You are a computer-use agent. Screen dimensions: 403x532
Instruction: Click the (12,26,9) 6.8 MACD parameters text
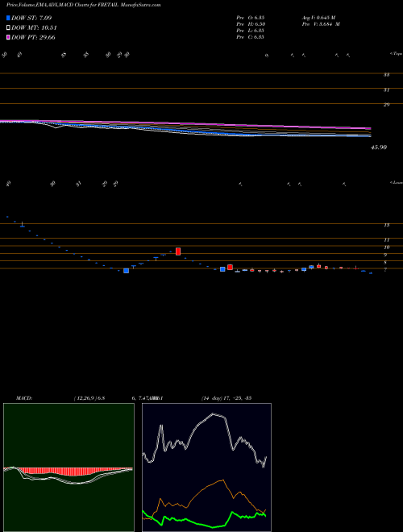coord(89,398)
